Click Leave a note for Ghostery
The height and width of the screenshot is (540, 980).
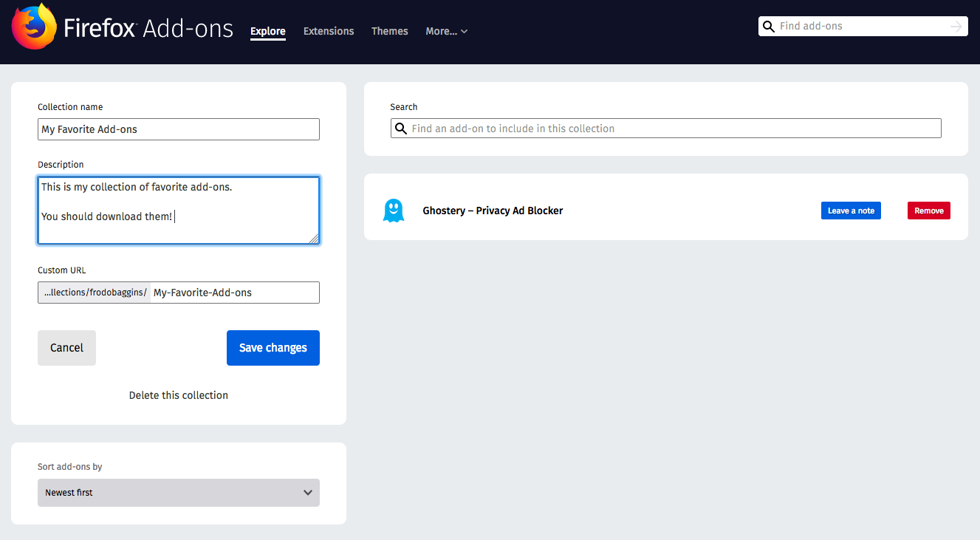(851, 211)
